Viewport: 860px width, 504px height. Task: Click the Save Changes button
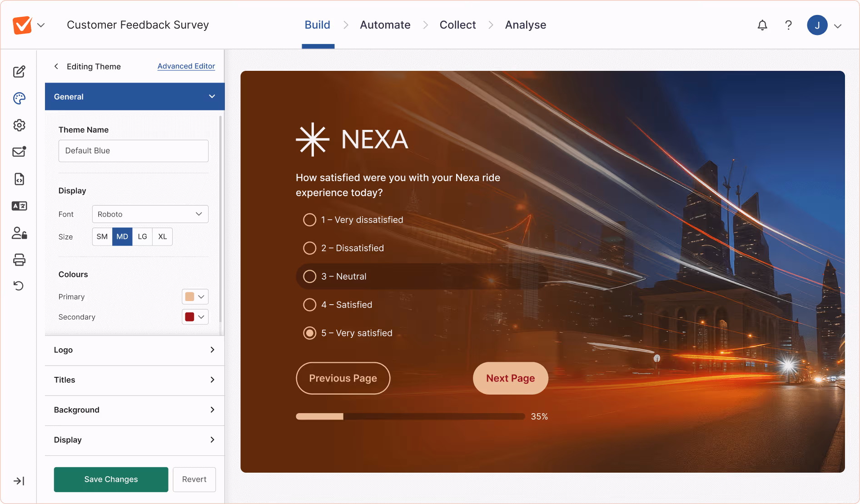111,479
